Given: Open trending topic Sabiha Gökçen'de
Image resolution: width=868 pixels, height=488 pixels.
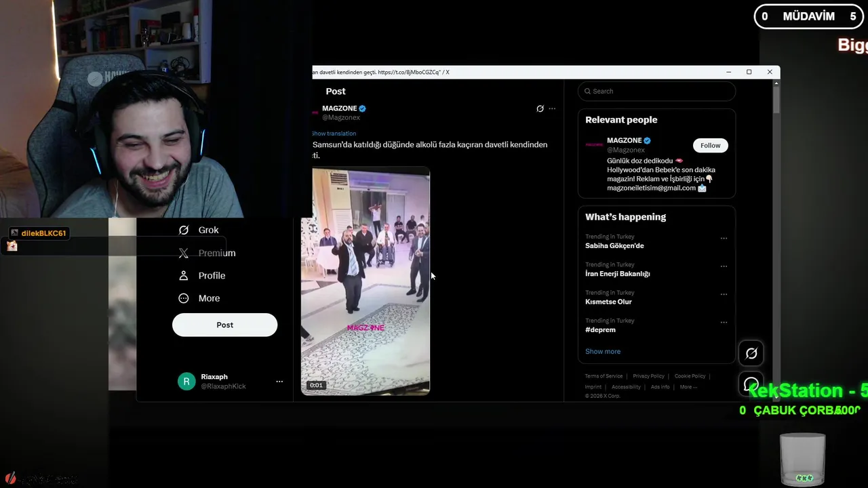Looking at the screenshot, I should point(614,246).
